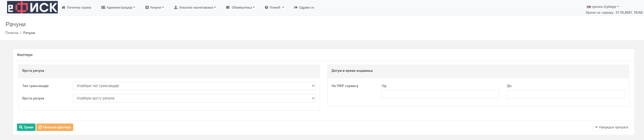Viewport: 644px width, 140px height.
Task: Open the Врста рачуна dropdown
Action: (194, 98)
